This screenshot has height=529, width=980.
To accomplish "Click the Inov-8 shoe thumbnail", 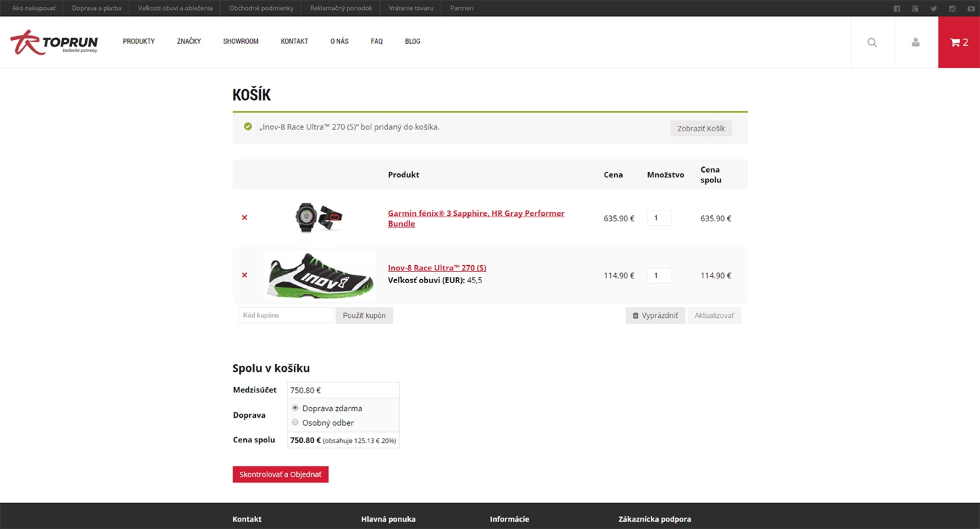I will (x=319, y=275).
